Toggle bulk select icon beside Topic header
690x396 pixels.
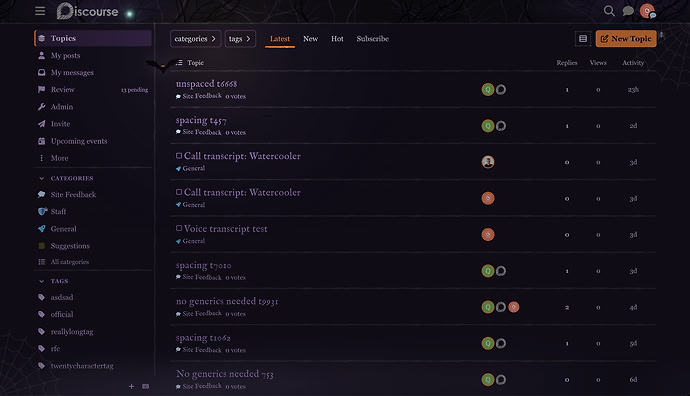click(179, 62)
